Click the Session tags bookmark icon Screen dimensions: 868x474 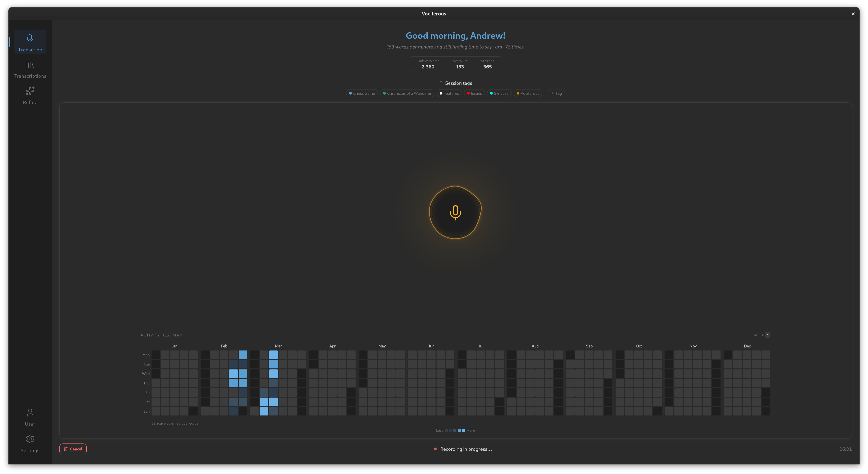coord(441,83)
